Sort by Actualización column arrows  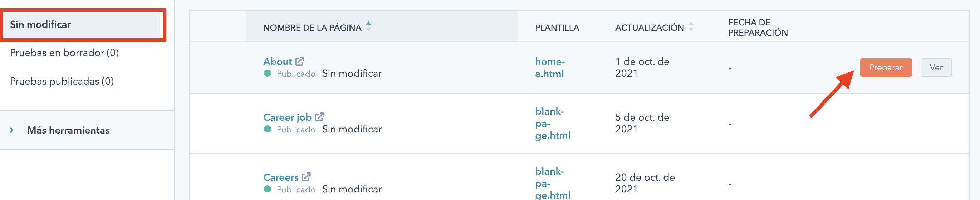(691, 27)
